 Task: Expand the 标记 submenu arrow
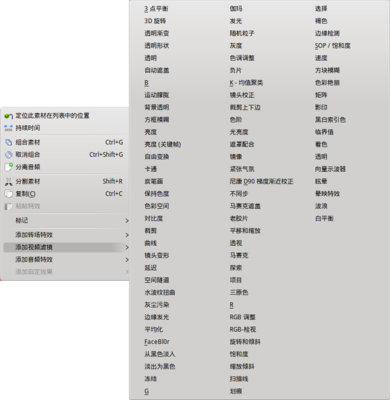click(x=127, y=221)
